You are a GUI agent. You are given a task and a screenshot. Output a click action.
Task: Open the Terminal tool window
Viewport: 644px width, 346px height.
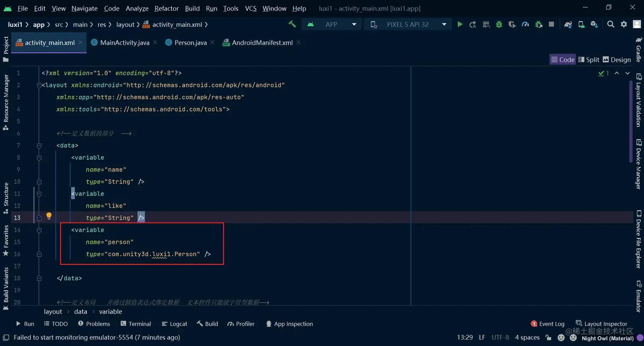135,324
